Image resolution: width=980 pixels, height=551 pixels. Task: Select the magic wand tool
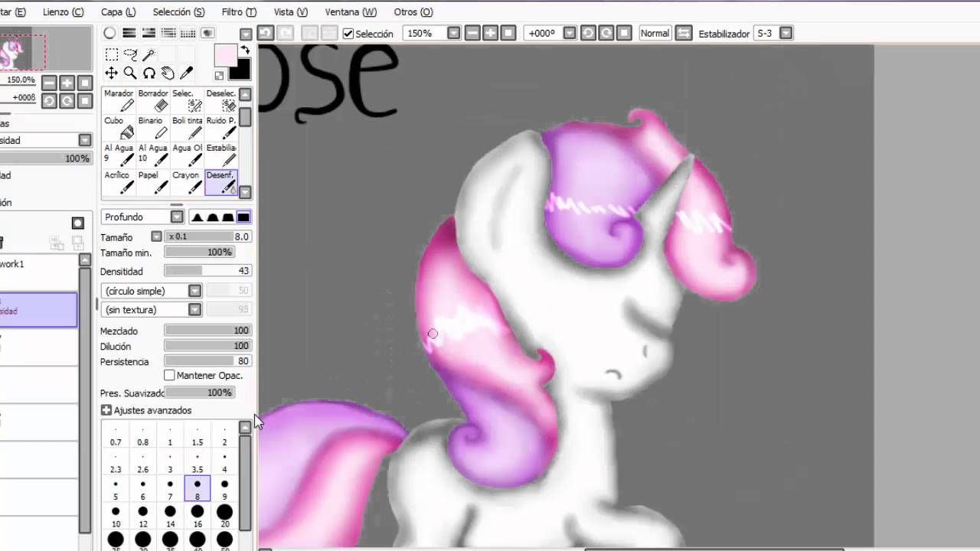click(x=149, y=54)
